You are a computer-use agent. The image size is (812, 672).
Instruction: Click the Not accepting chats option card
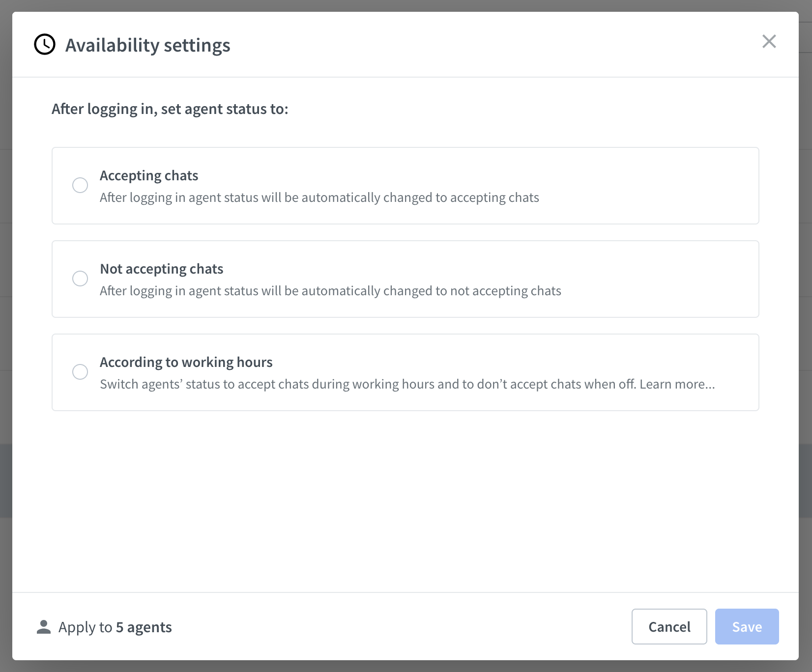click(x=406, y=279)
